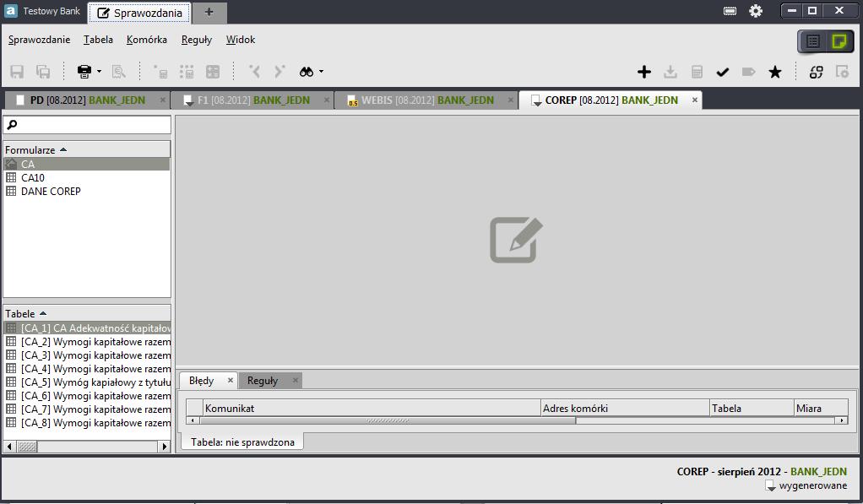Click the star favorite icon
The height and width of the screenshot is (504, 863).
point(775,72)
